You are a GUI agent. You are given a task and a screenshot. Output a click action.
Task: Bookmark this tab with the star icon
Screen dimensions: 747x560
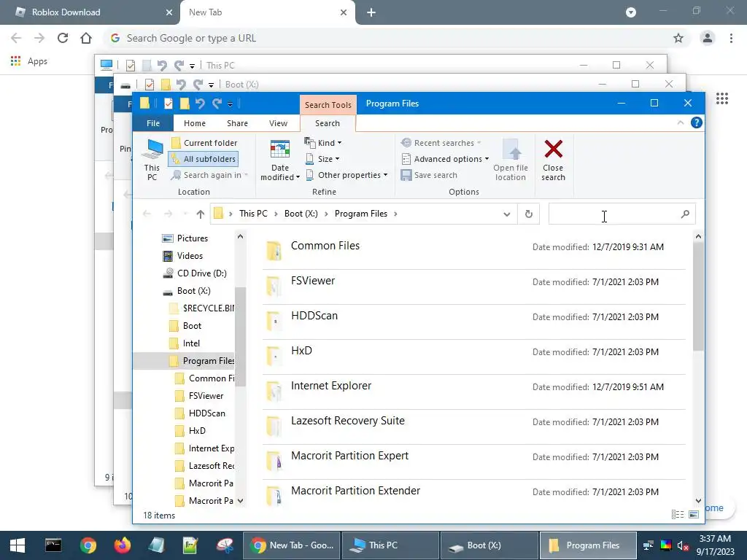coord(678,38)
